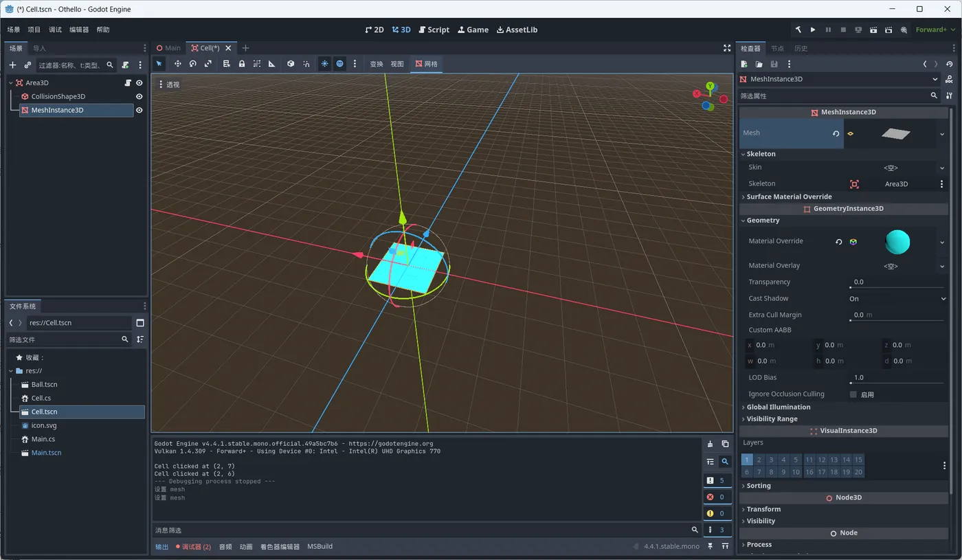Expand the Transform section in inspector
Screen dimensions: 962x560
[763, 509]
